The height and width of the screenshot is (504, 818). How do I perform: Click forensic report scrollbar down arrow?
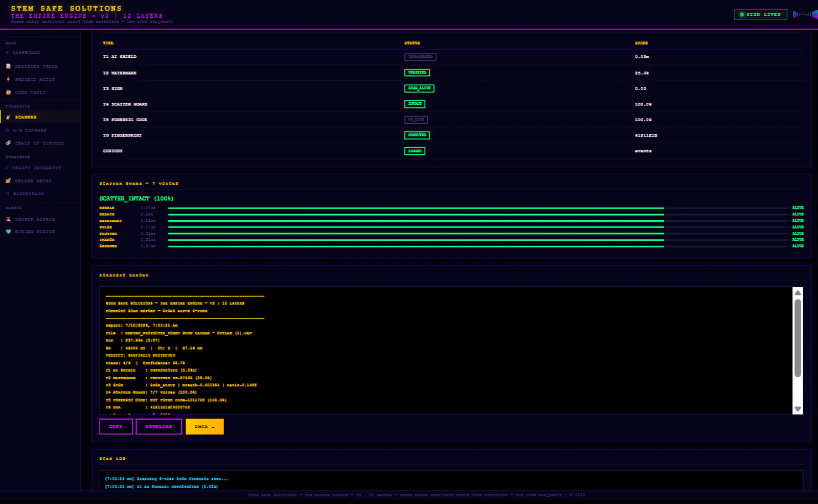(798, 409)
